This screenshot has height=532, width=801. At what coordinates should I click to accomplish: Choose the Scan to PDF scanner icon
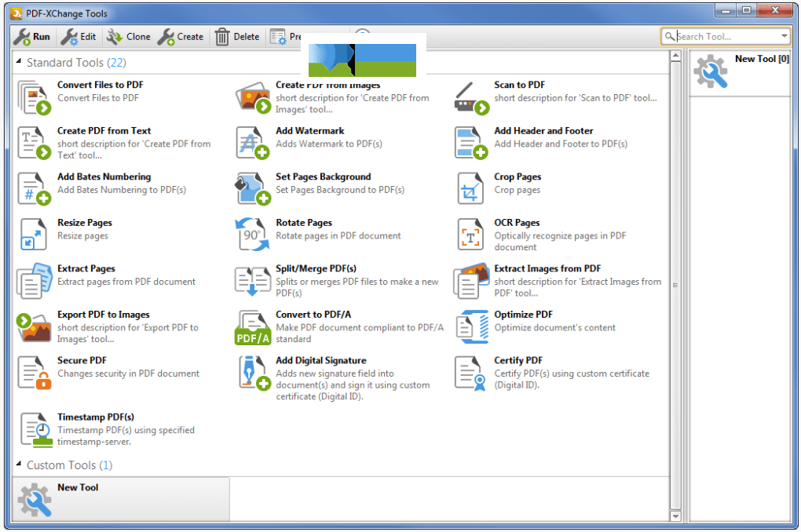pyautogui.click(x=471, y=97)
